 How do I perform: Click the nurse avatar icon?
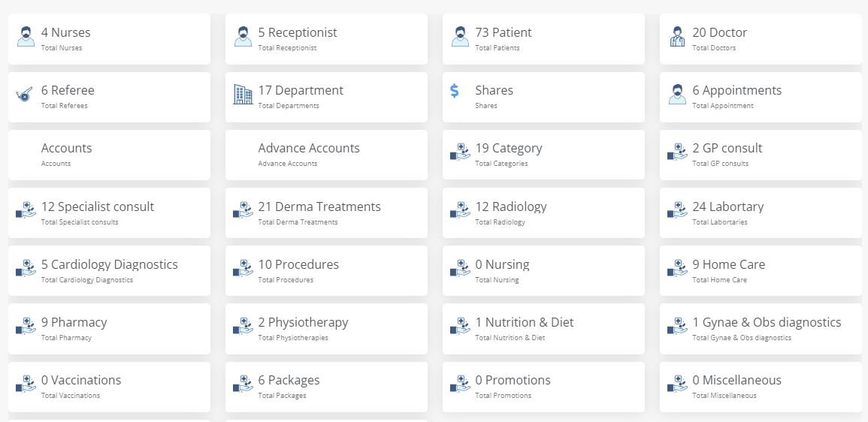26,37
